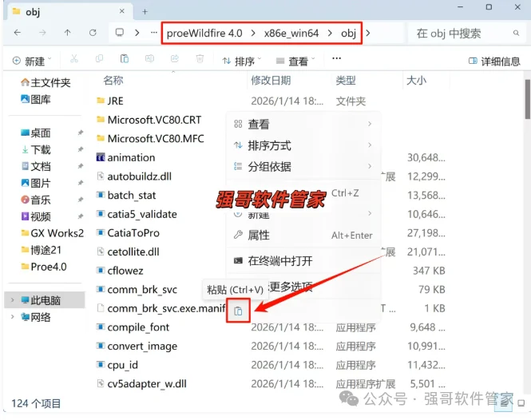Click the search magnifier icon
This screenshot has height=420, width=531.
click(x=516, y=33)
